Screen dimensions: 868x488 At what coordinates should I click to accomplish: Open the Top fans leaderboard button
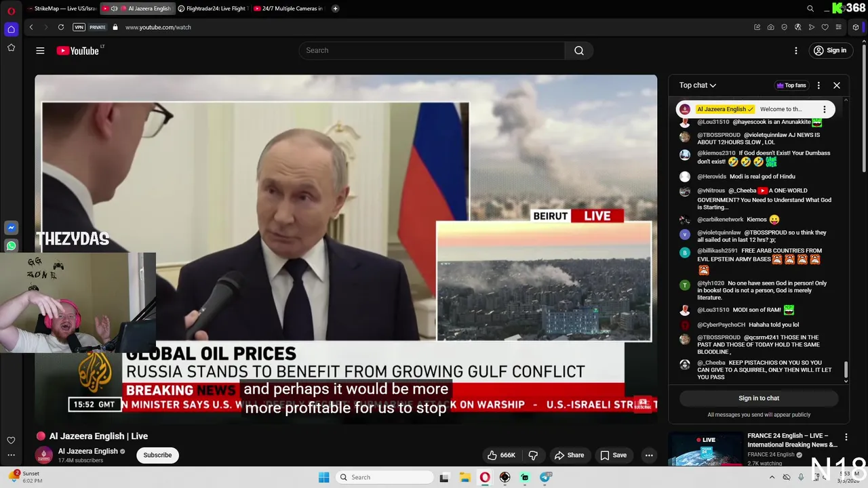click(791, 85)
